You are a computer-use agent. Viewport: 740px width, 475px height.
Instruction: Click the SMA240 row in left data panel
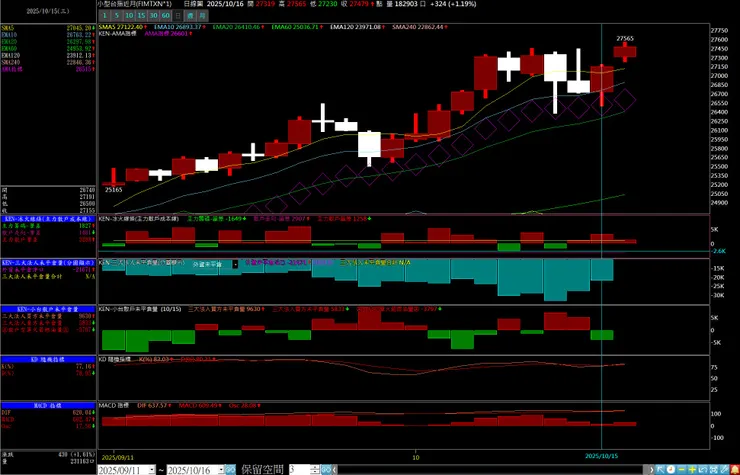pyautogui.click(x=48, y=62)
